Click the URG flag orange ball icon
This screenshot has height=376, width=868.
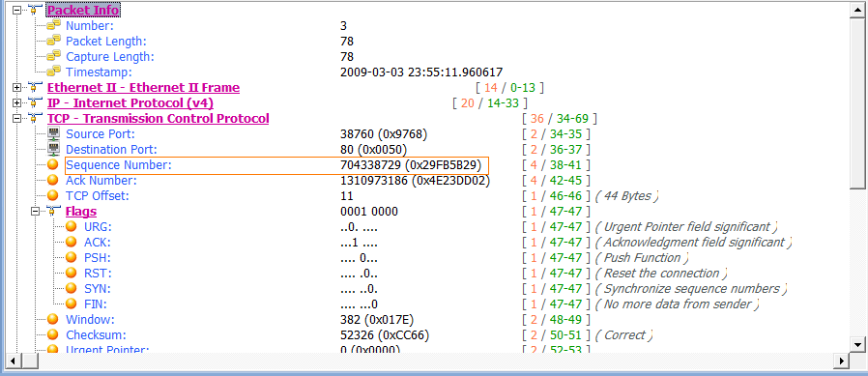point(72,226)
